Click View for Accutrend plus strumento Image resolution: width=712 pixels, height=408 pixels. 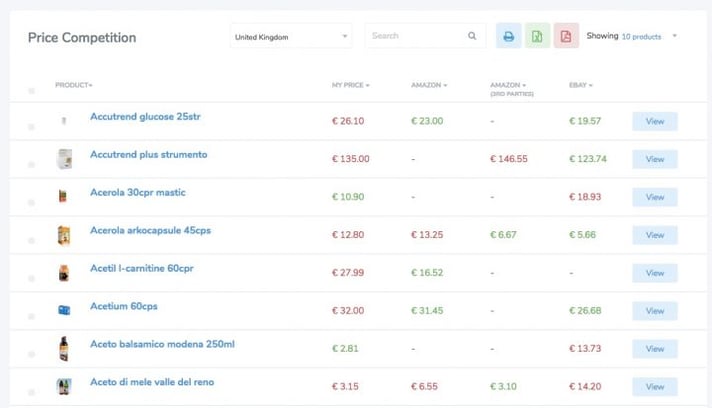pyautogui.click(x=655, y=159)
